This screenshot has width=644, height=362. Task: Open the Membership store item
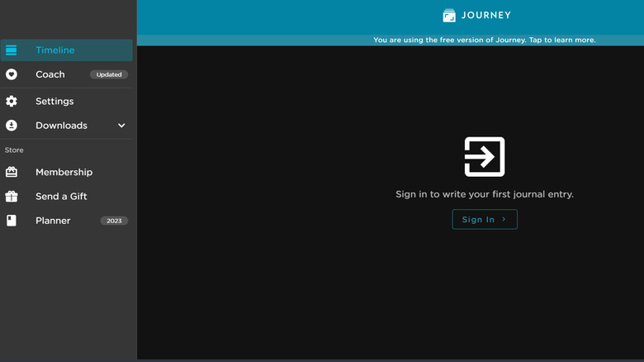pos(67,172)
